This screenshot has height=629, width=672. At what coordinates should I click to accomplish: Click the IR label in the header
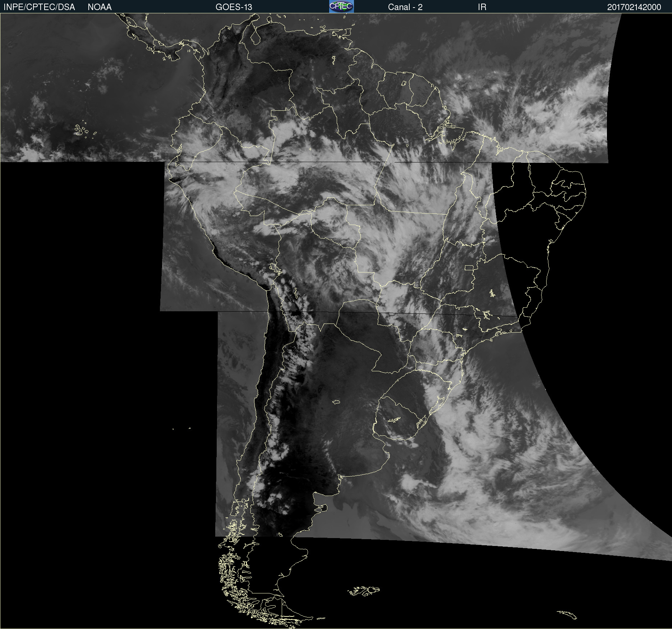[482, 7]
